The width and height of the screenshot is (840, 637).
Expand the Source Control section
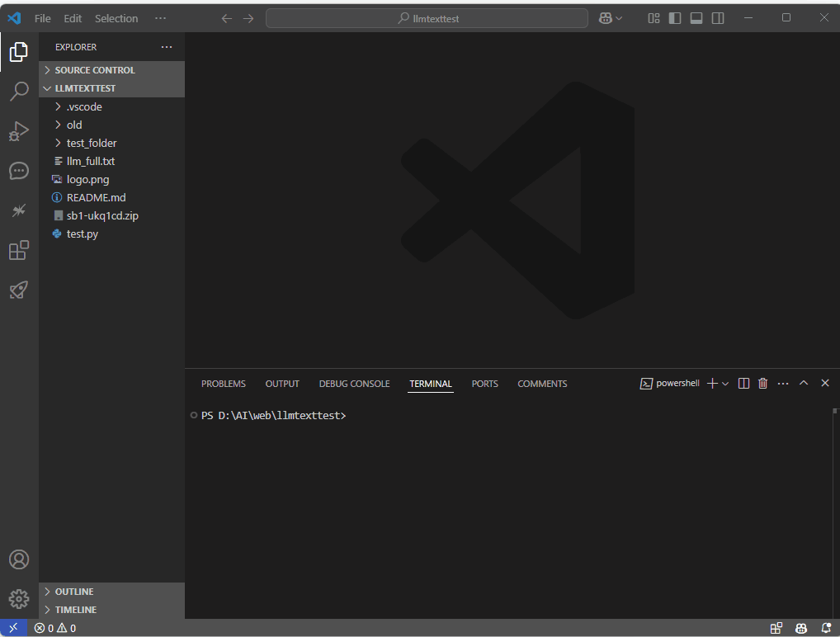[x=111, y=70]
